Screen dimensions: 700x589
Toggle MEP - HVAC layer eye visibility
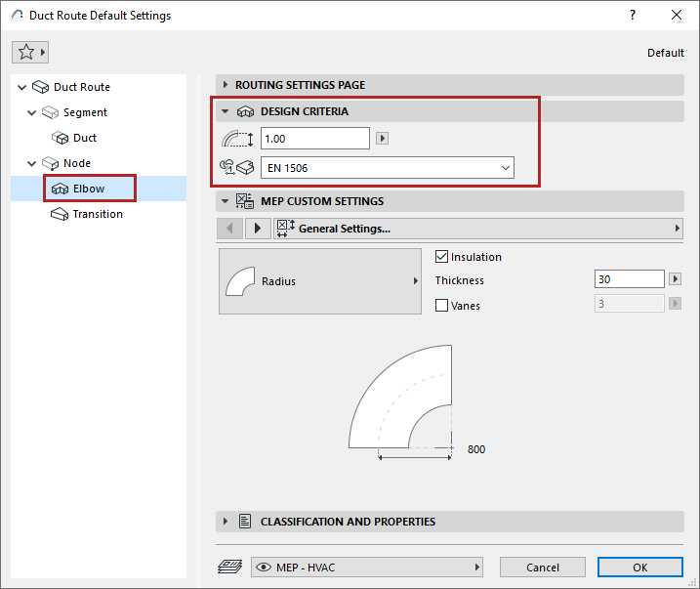(x=264, y=568)
